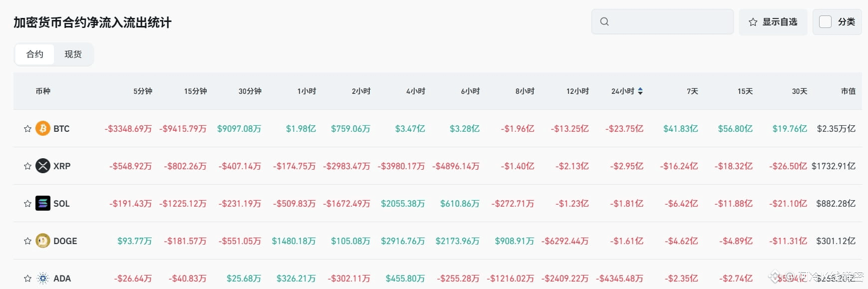
Task: Sort by the 6小时 column header
Action: (470, 91)
